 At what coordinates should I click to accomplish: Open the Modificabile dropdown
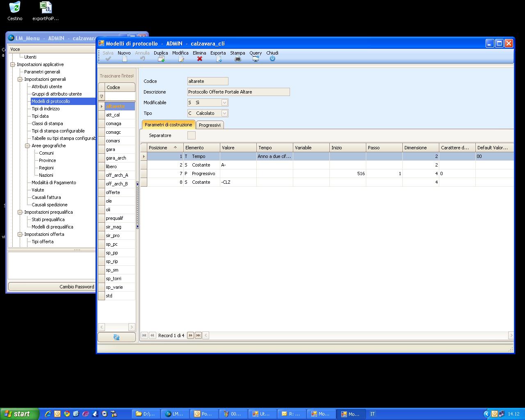point(224,103)
